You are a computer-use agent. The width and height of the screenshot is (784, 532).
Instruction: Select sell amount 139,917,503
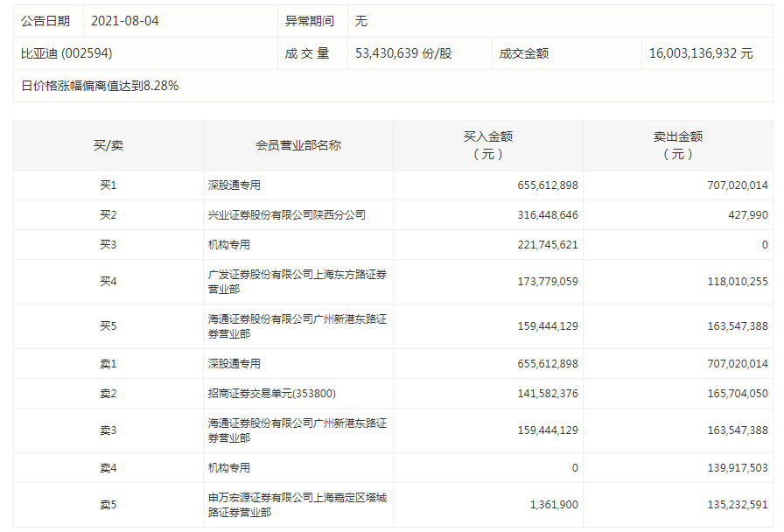[x=738, y=468]
